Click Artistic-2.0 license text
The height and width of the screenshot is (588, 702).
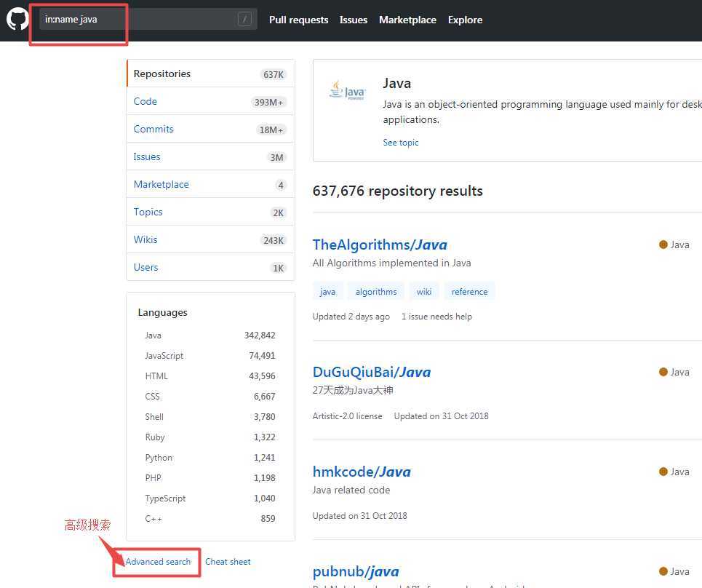(x=348, y=416)
